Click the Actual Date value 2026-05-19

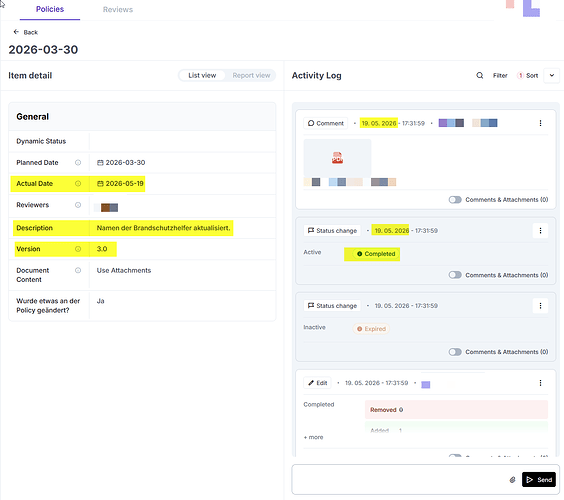click(124, 184)
